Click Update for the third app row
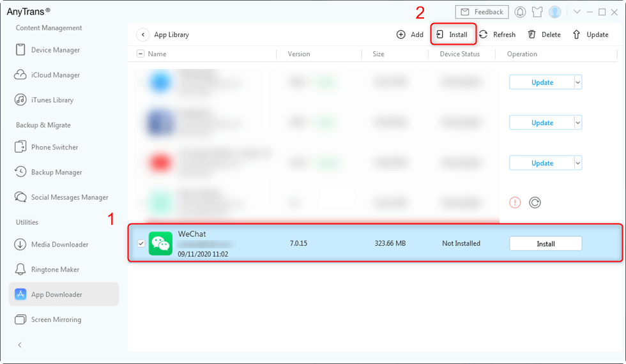 (542, 163)
